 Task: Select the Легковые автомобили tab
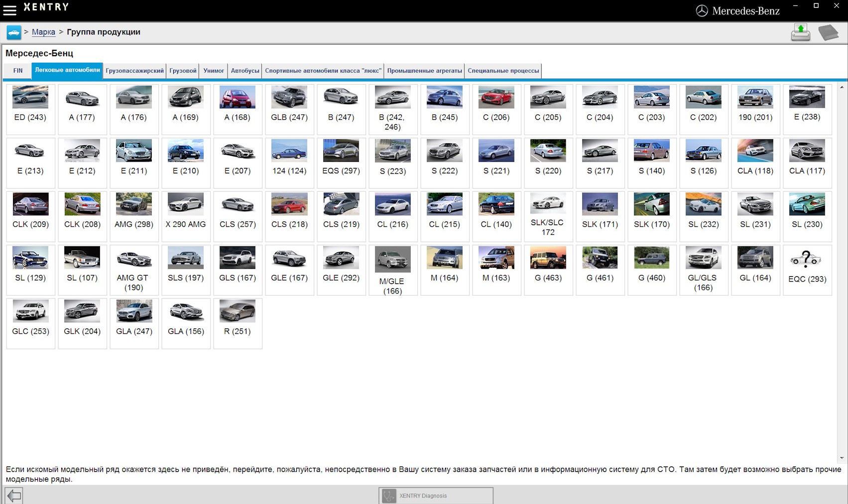pos(67,71)
